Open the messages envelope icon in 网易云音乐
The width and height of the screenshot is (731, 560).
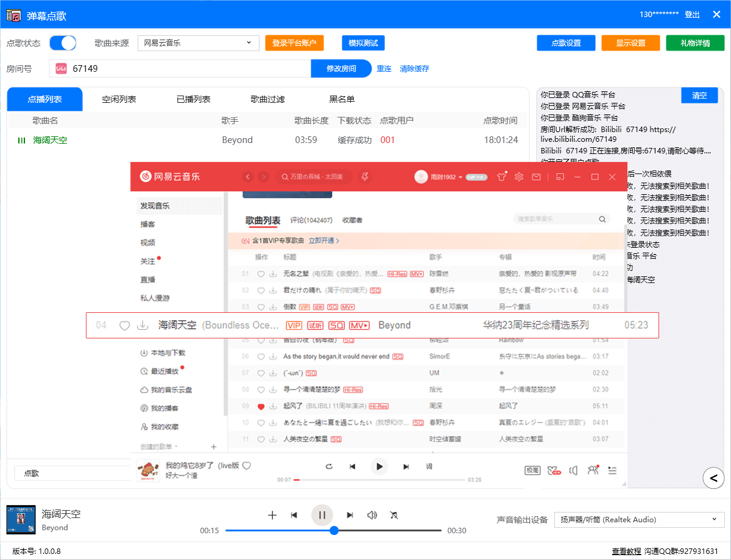(536, 177)
